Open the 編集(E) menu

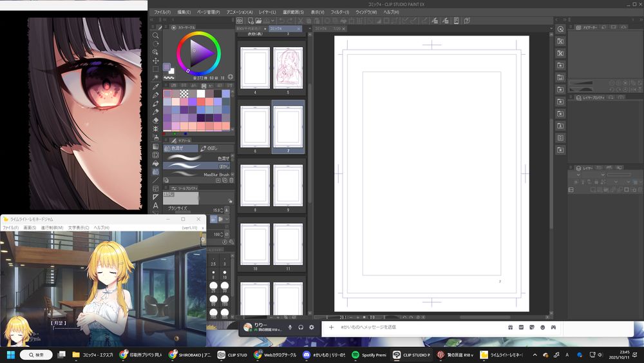pyautogui.click(x=184, y=12)
